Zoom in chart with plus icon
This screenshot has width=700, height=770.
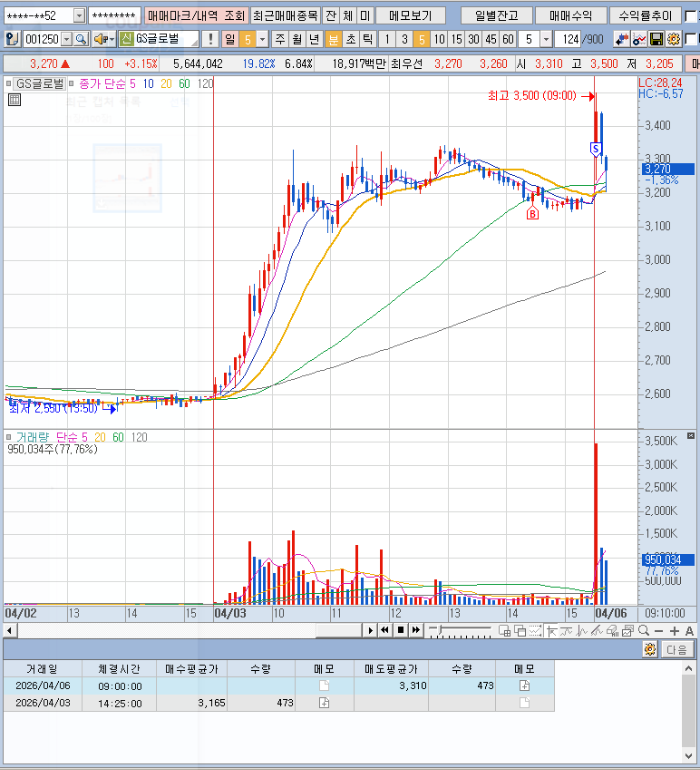click(674, 631)
